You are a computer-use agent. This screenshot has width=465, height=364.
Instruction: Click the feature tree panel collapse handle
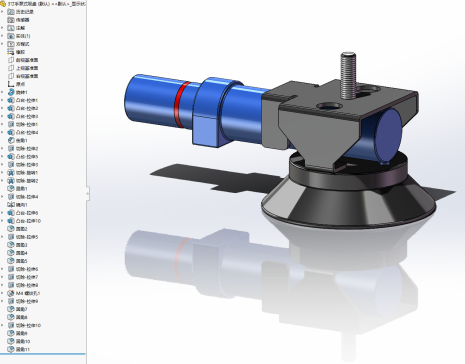click(x=88, y=193)
